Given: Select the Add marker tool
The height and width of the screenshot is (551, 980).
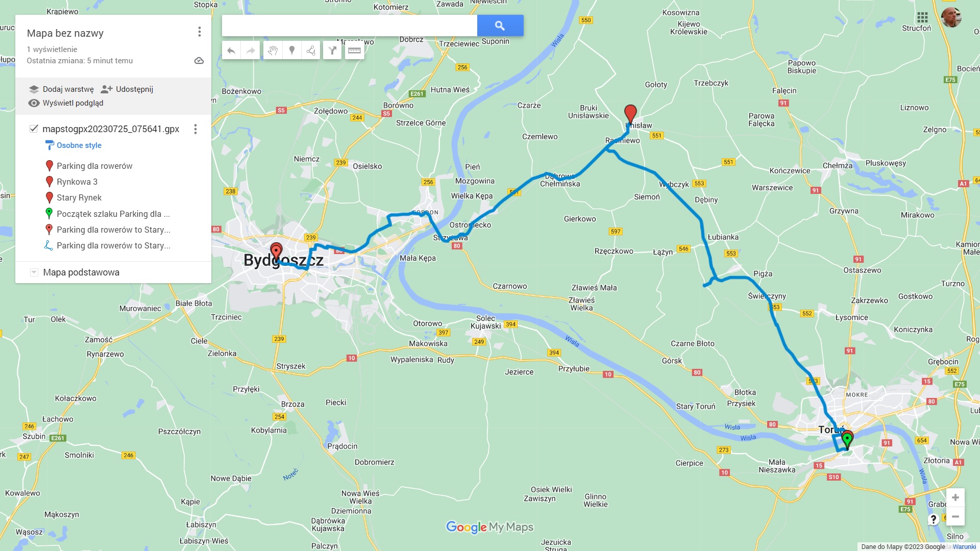Looking at the screenshot, I should click(x=292, y=51).
